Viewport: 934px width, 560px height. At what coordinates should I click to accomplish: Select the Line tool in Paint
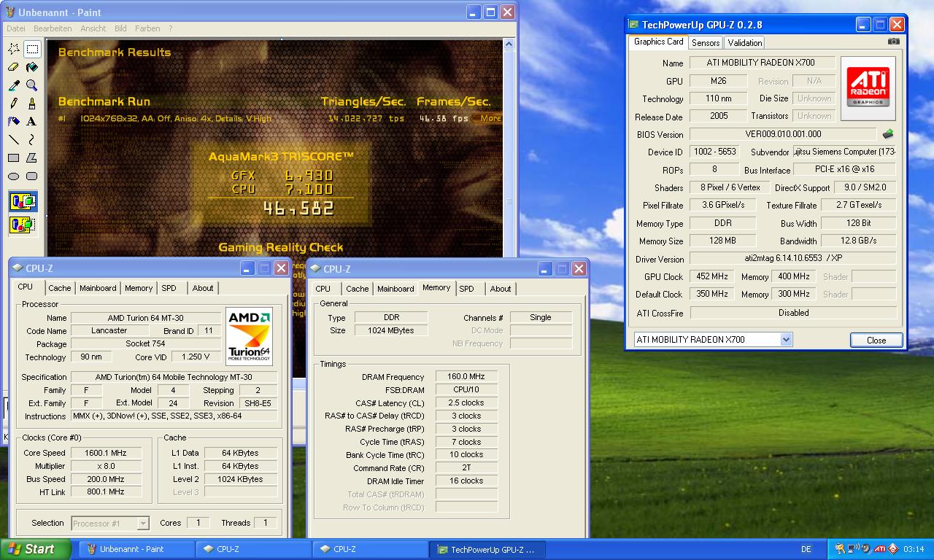pyautogui.click(x=14, y=139)
